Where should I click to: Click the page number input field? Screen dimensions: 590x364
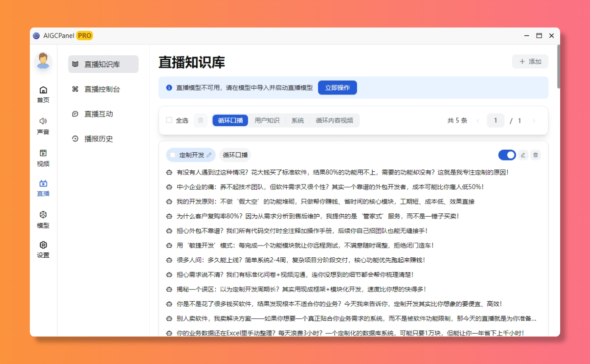tap(496, 120)
